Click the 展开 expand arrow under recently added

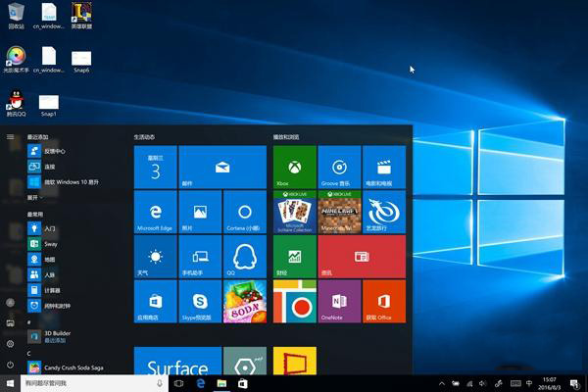[34, 197]
